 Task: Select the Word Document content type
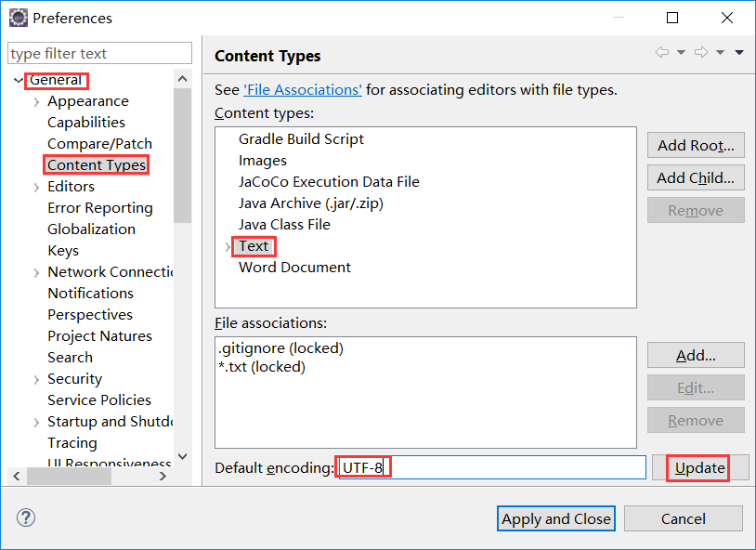pos(294,267)
